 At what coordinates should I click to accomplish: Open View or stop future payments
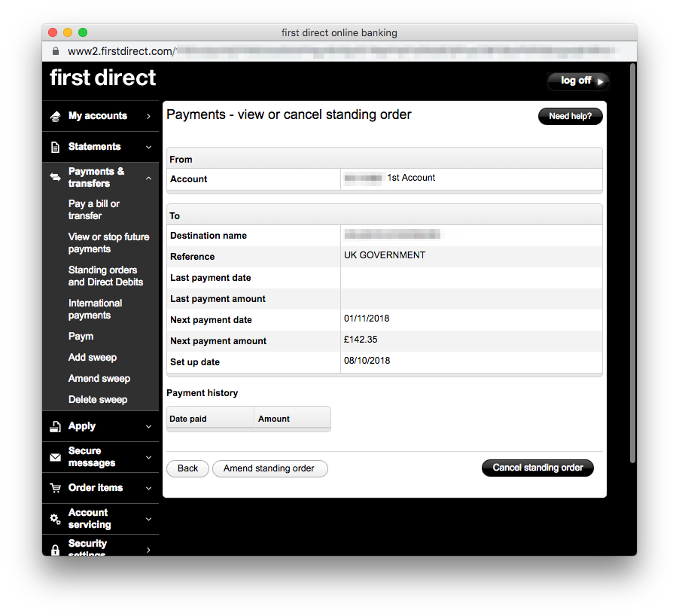point(108,243)
